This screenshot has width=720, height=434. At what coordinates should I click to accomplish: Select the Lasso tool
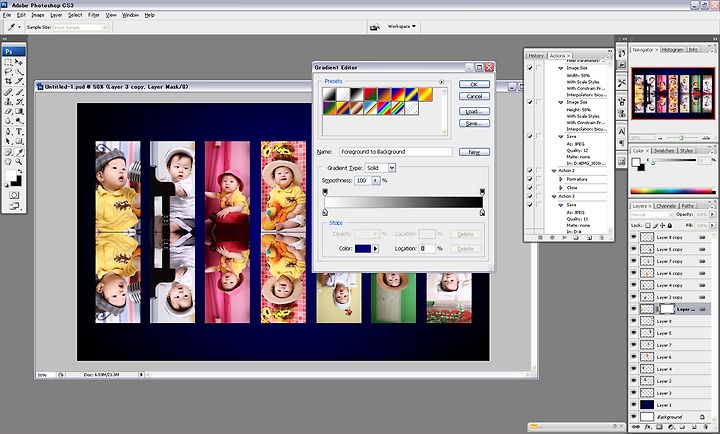tap(8, 72)
